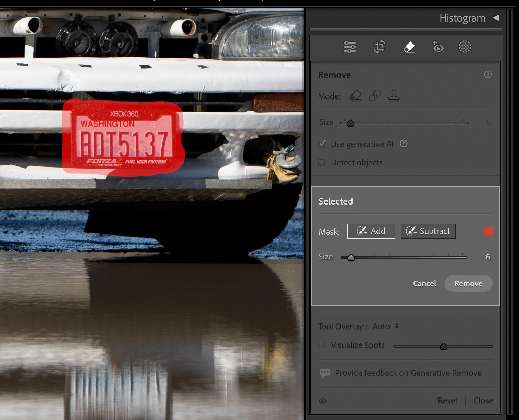This screenshot has width=519, height=420.
Task: Click the Reset button
Action: pos(447,400)
